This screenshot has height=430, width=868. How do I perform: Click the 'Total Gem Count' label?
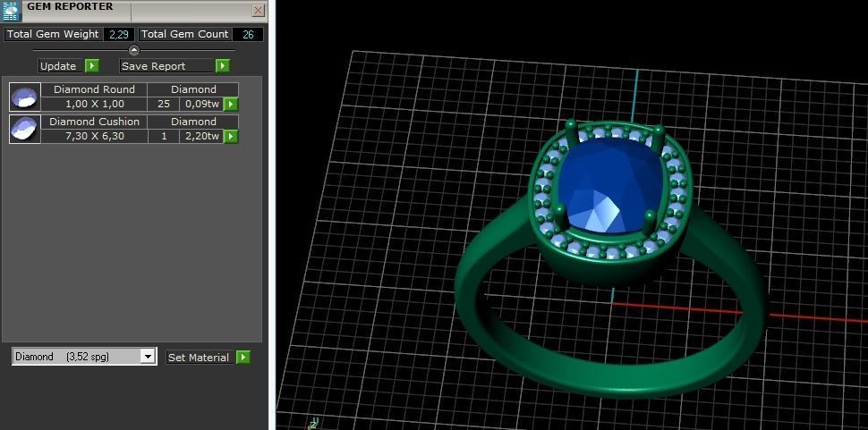185,34
